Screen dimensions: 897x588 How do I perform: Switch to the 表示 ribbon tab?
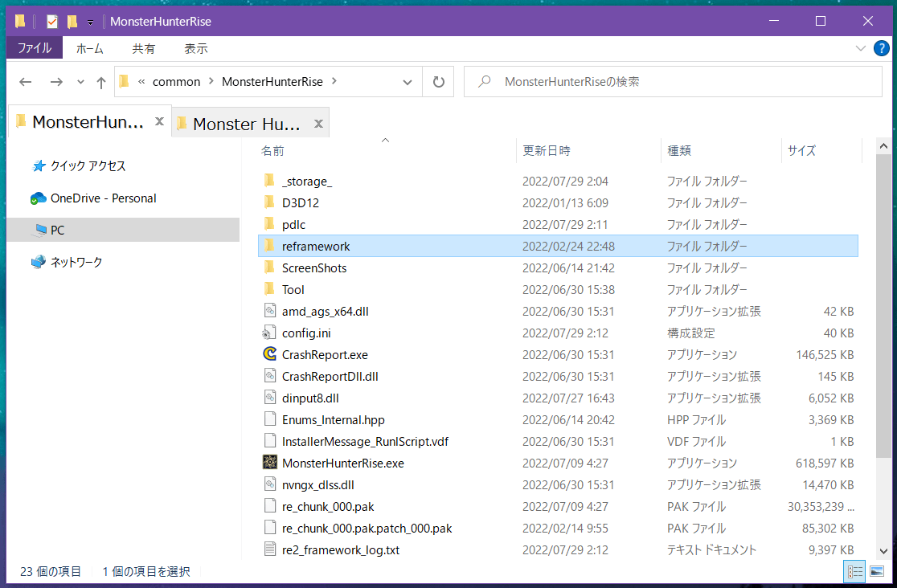(195, 49)
